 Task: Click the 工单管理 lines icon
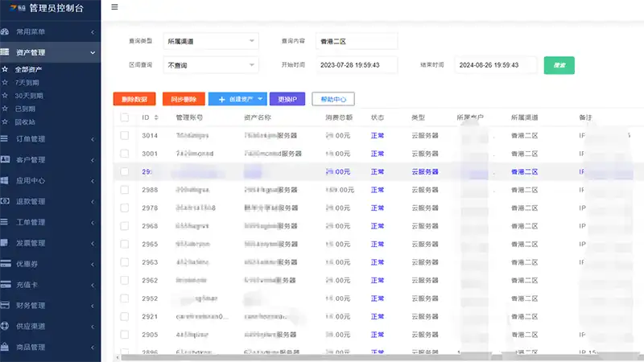pyautogui.click(x=4, y=222)
